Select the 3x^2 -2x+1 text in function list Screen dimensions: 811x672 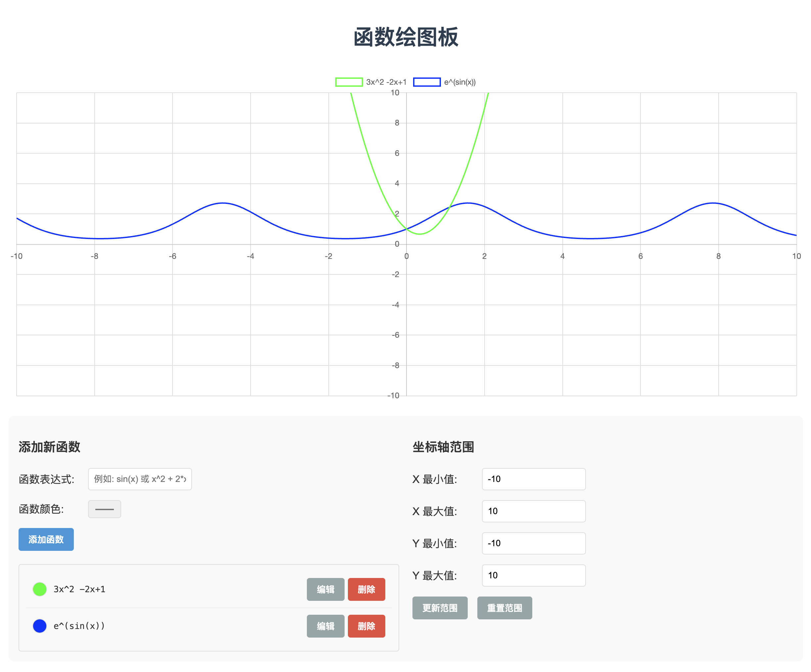pyautogui.click(x=79, y=589)
